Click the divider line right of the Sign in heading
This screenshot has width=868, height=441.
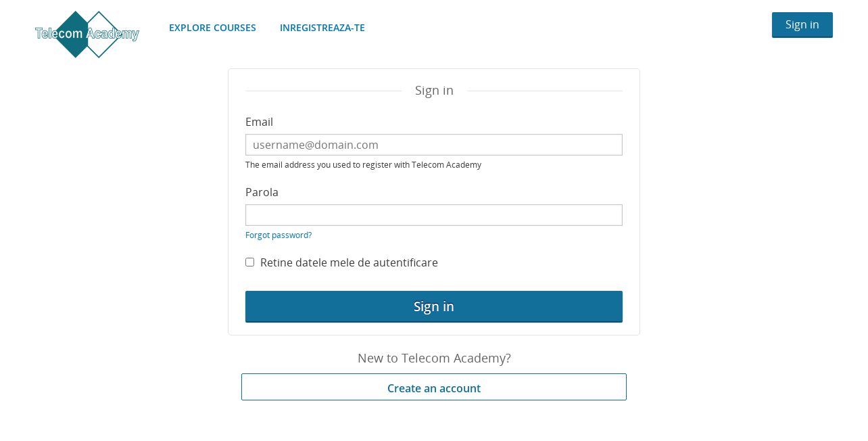point(545,91)
